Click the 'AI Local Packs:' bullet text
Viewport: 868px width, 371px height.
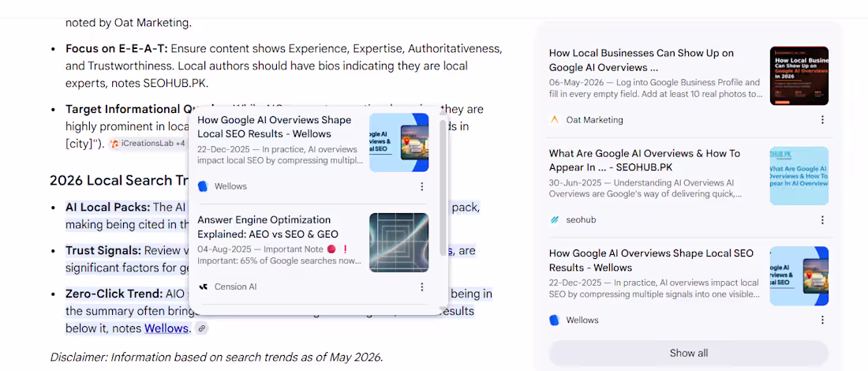point(108,207)
